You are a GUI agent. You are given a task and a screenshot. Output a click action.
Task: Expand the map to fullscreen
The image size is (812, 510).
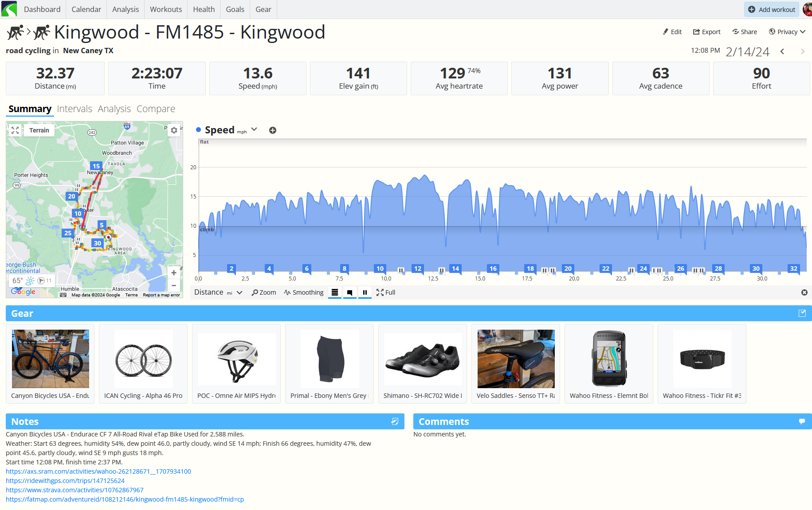pyautogui.click(x=15, y=130)
